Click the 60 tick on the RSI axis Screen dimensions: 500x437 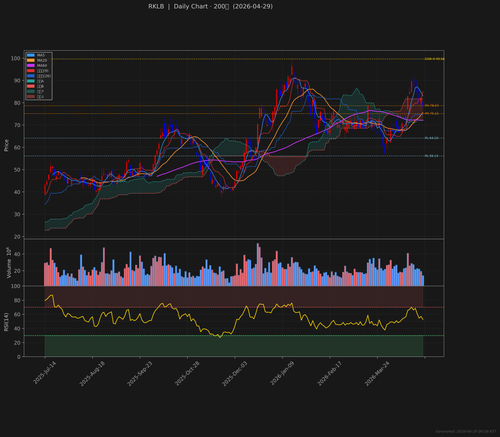[17, 315]
